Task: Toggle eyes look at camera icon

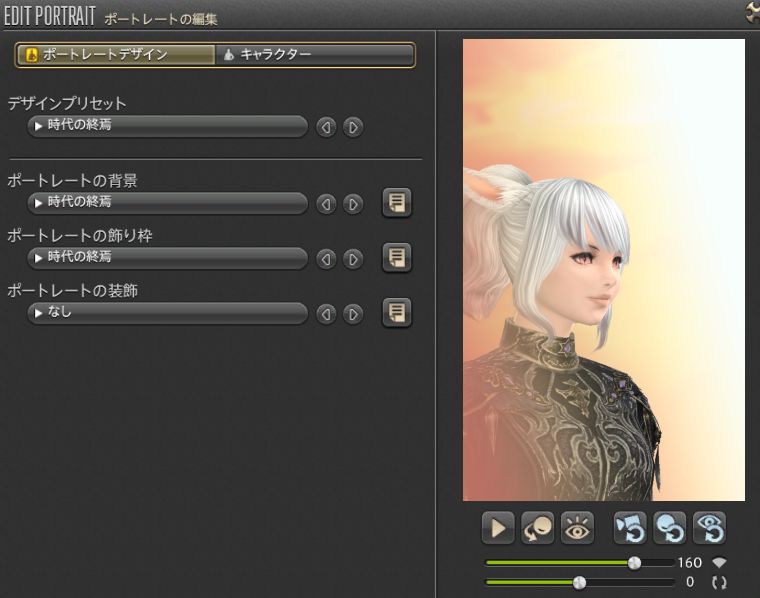Action: tap(577, 528)
